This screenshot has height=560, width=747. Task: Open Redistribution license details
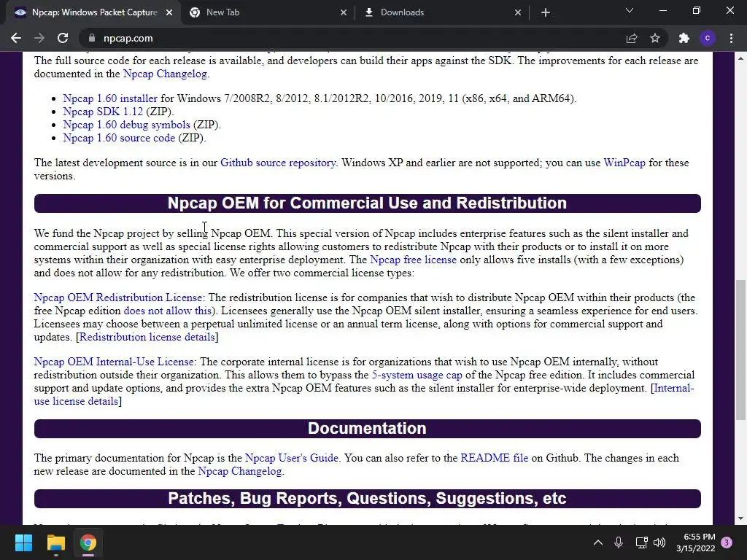tap(147, 337)
